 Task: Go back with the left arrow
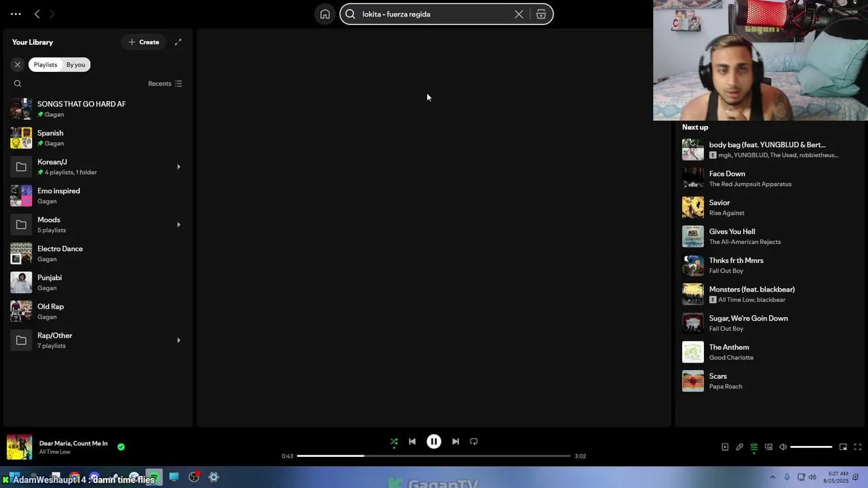pyautogui.click(x=37, y=14)
